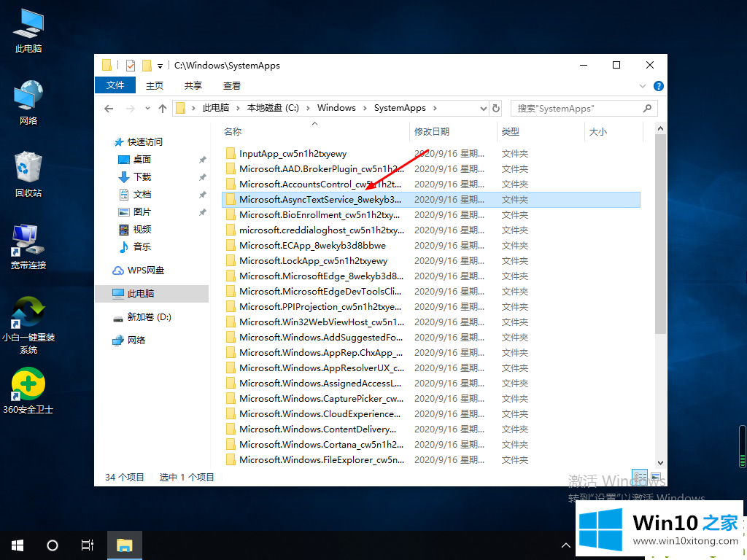Expand the chevron after SystemApps breadcrumb

point(435,109)
